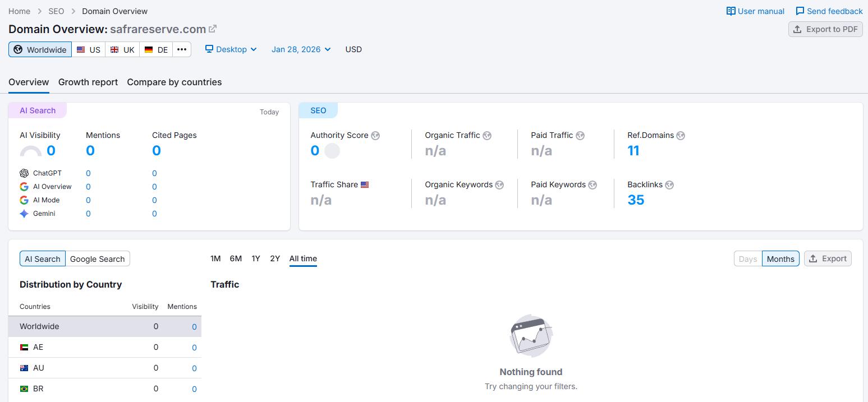Open the Desktop device dropdown

231,49
